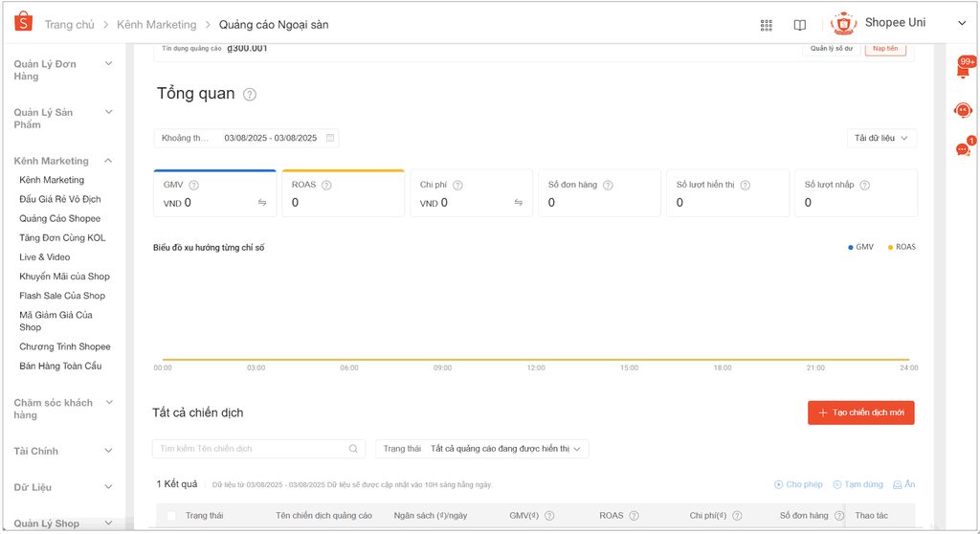The image size is (980, 534).
Task: Swap the GMV card metric
Action: [x=262, y=203]
